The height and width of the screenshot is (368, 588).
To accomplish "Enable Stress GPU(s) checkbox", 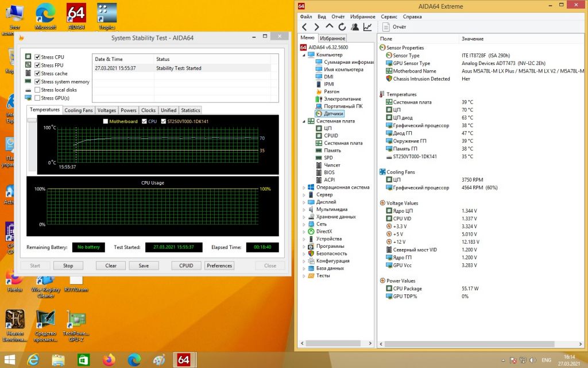I will click(x=37, y=98).
